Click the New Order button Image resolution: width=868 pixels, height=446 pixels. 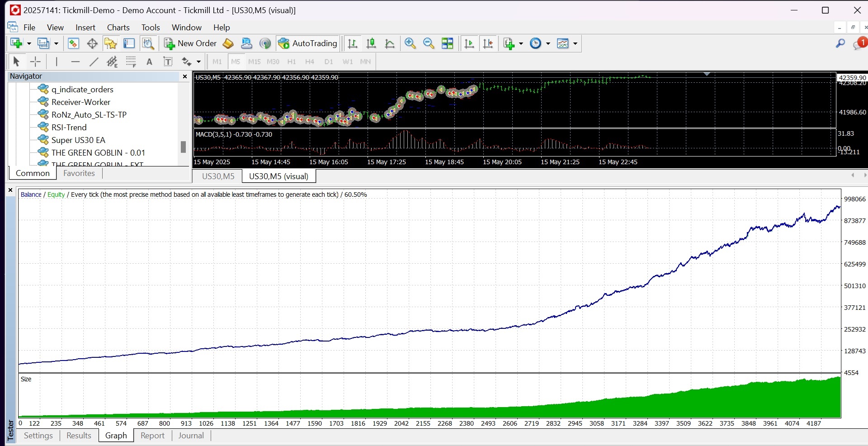click(191, 43)
